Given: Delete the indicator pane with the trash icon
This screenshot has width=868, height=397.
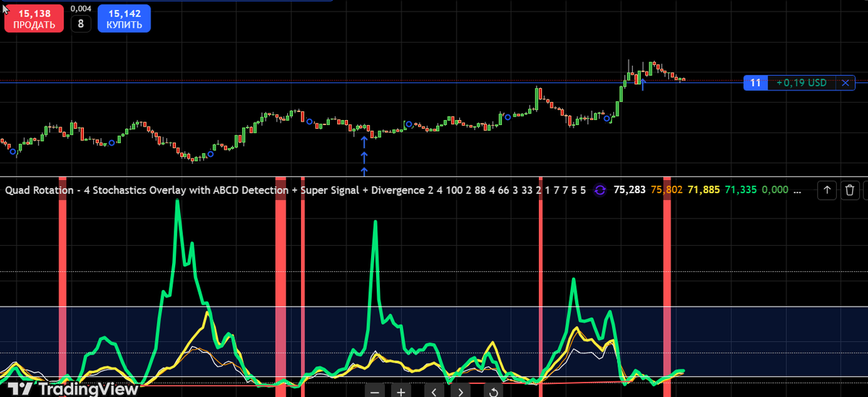Looking at the screenshot, I should point(851,190).
